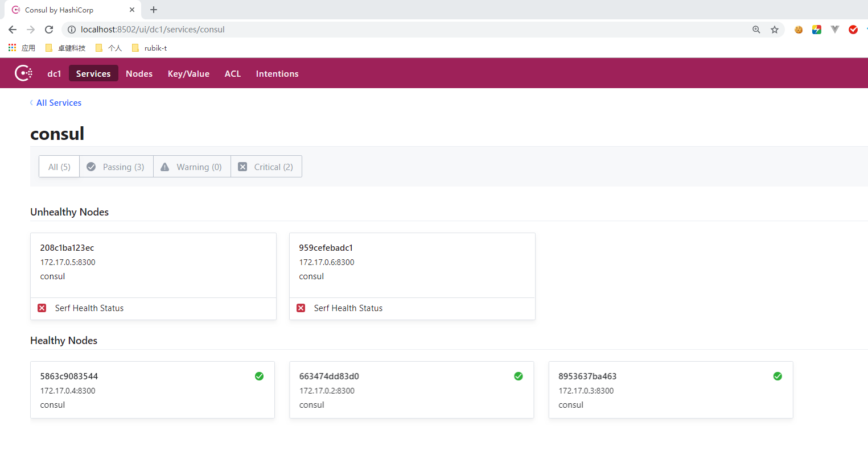Click the consul service heading
868x472 pixels.
(x=57, y=134)
